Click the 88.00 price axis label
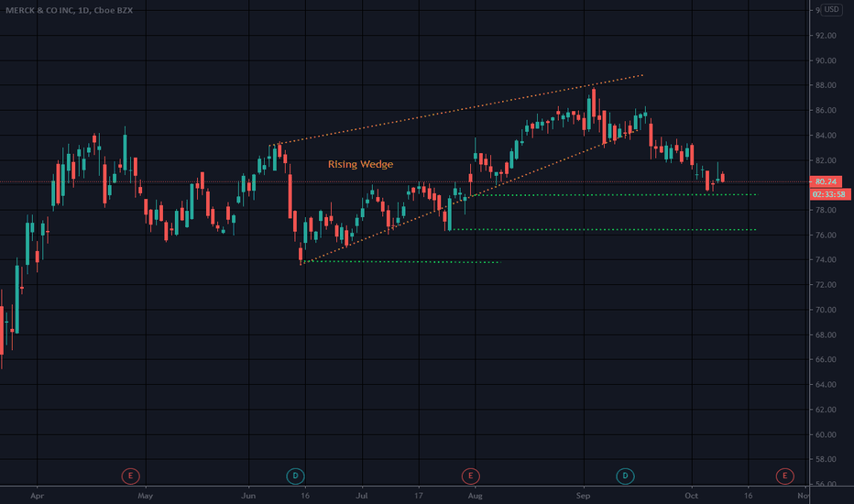The image size is (854, 504). point(825,85)
